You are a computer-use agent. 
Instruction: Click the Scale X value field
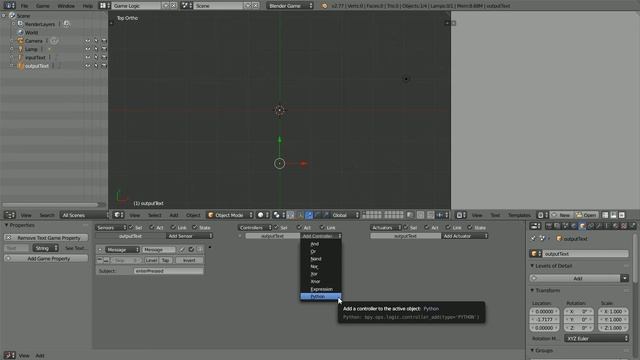tap(613, 311)
